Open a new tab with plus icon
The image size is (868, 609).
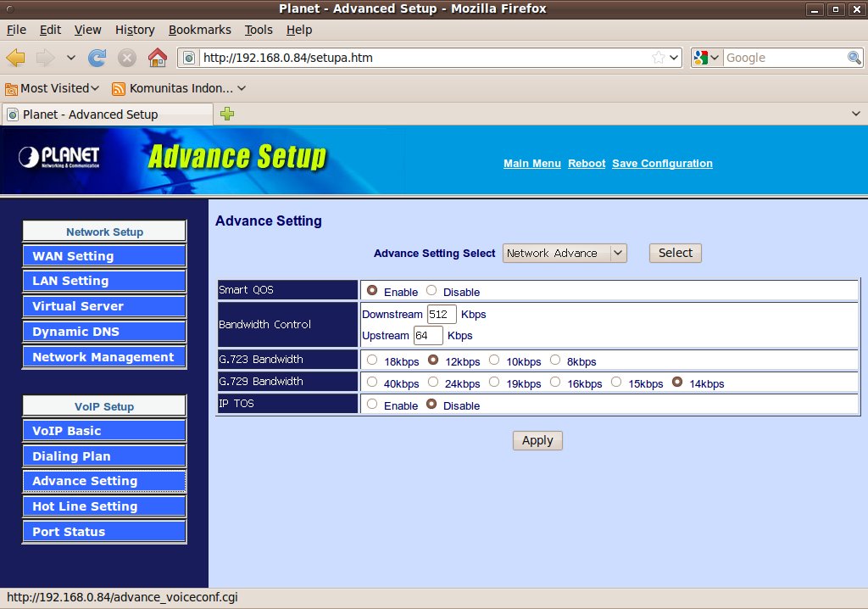tap(227, 114)
